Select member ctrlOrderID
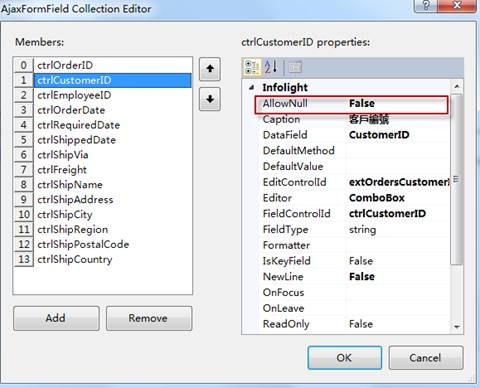Viewport: 480px width, 388px height. pos(103,65)
